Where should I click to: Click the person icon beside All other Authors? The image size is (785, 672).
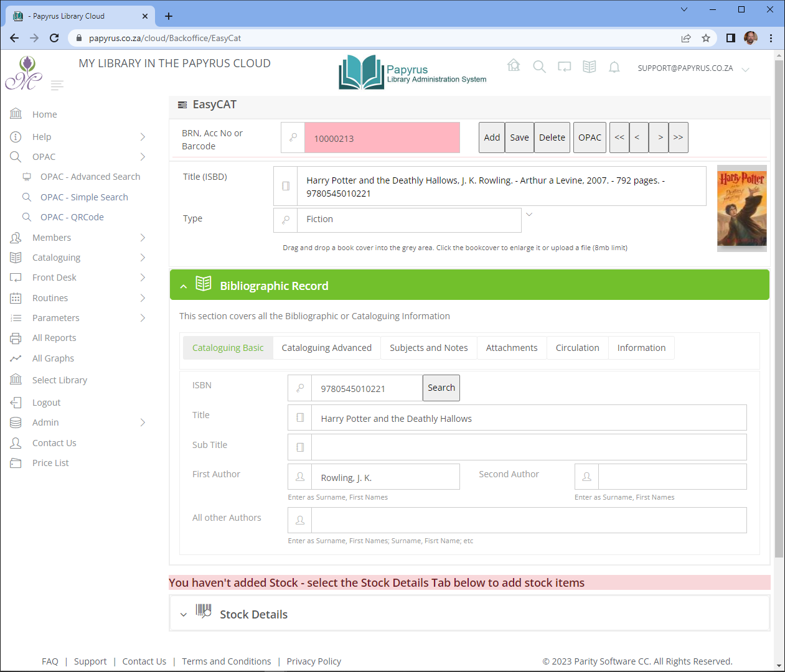tap(300, 520)
